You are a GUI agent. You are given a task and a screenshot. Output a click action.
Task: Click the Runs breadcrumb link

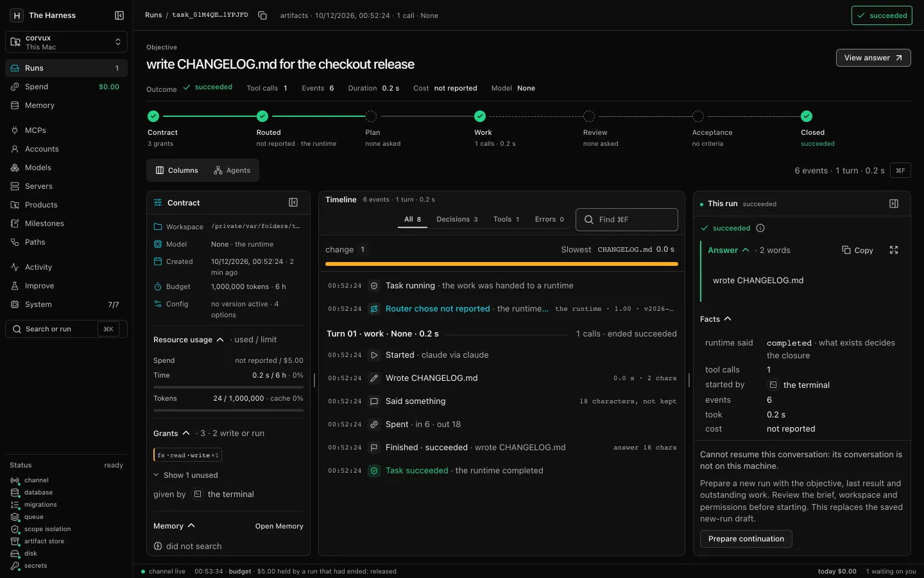point(153,15)
